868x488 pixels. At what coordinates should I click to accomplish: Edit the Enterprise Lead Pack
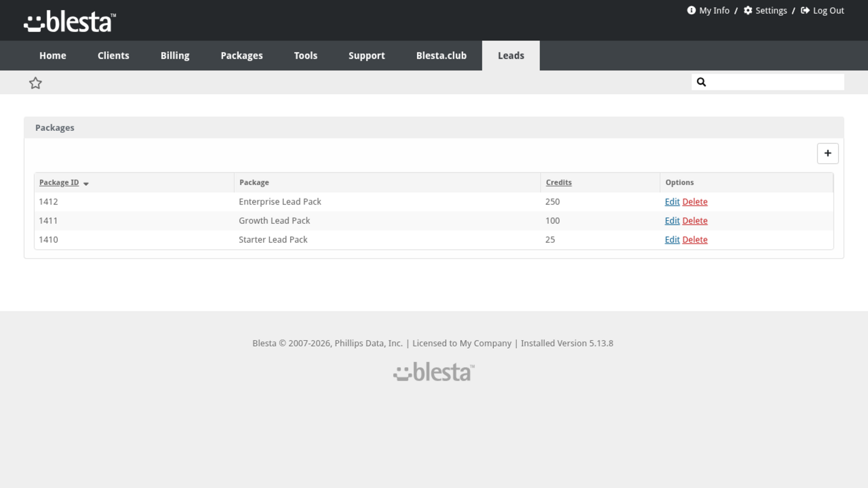pos(672,202)
